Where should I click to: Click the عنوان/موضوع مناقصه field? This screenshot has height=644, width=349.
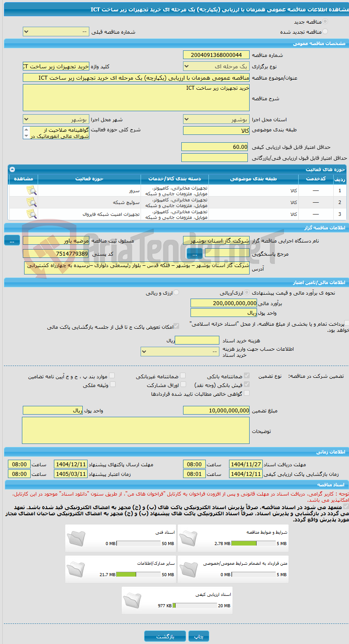point(136,78)
